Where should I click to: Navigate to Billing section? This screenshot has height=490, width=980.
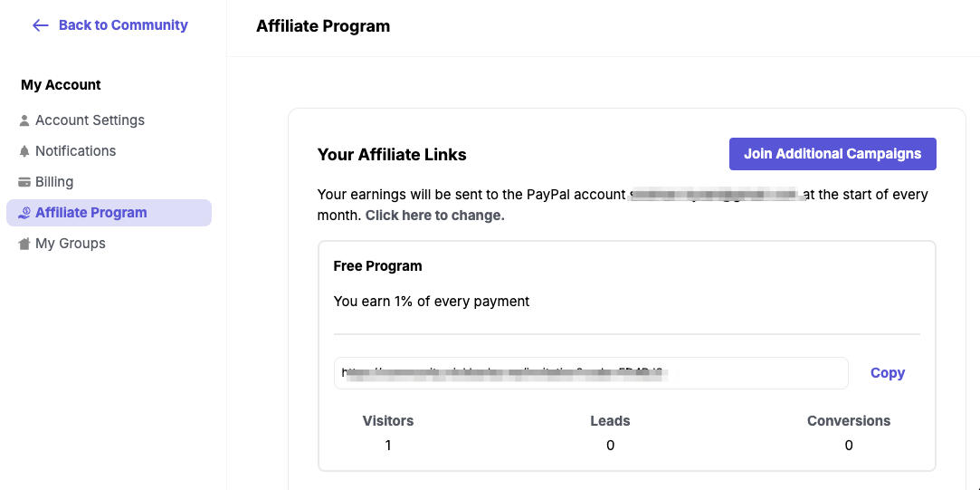(54, 182)
